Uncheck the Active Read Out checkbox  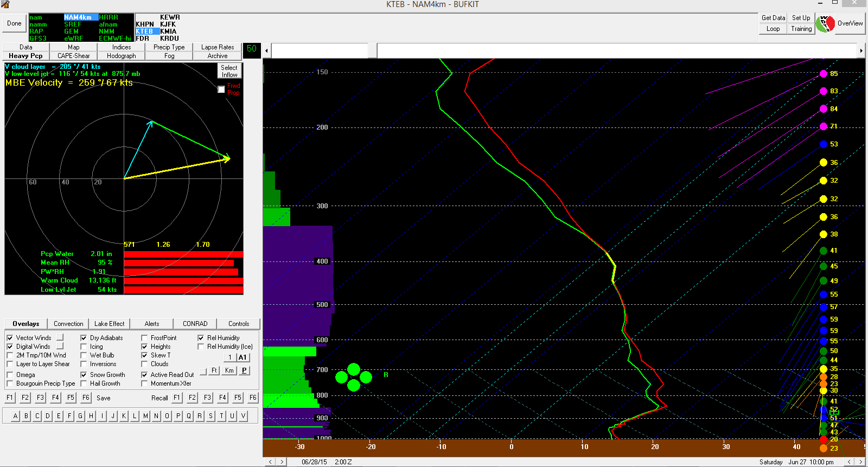click(x=144, y=375)
